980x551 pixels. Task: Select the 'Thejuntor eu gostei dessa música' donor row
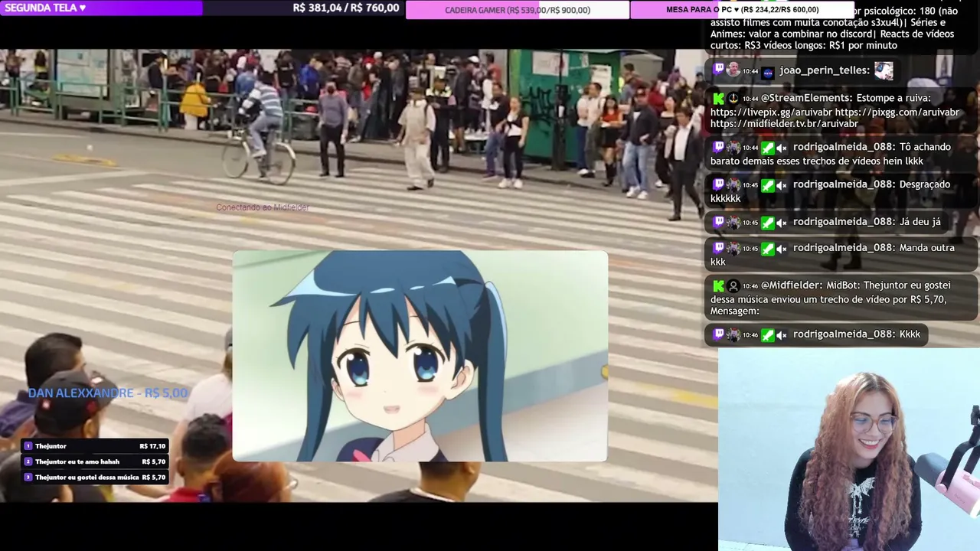tap(95, 478)
